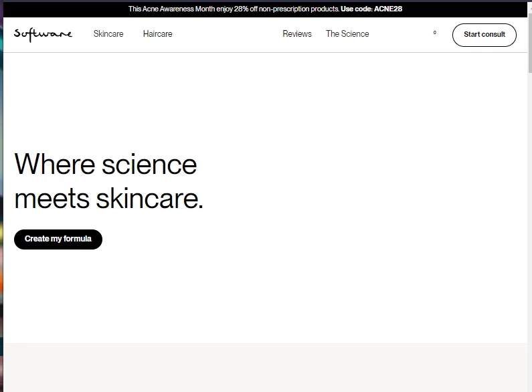Open The Science page
Viewport: 532px width, 392px height.
(x=347, y=34)
